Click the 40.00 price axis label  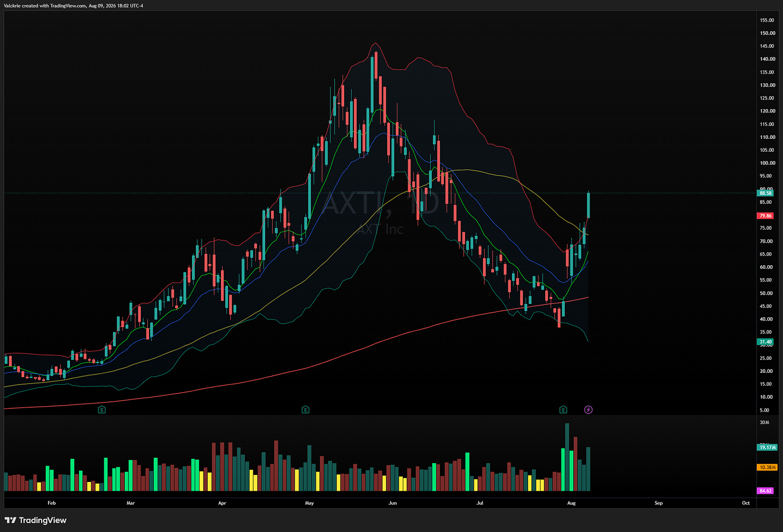tap(766, 319)
